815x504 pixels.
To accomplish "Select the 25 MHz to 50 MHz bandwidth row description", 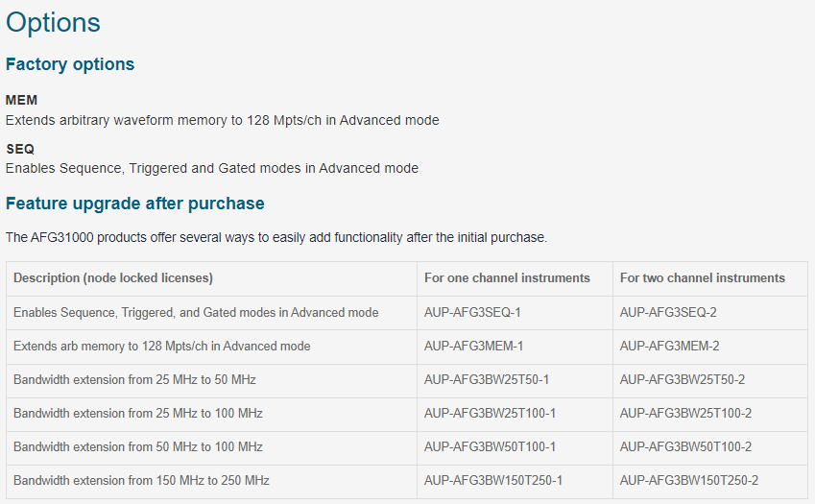I will pyautogui.click(x=134, y=380).
